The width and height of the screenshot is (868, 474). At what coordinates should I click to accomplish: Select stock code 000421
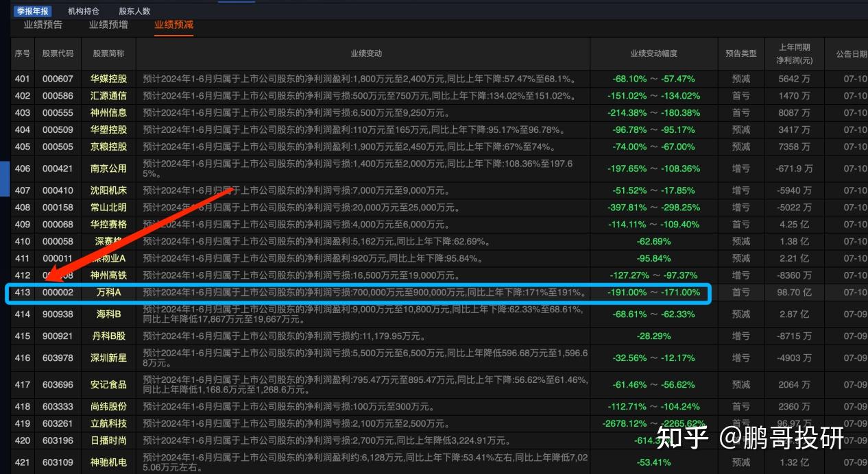(58, 169)
